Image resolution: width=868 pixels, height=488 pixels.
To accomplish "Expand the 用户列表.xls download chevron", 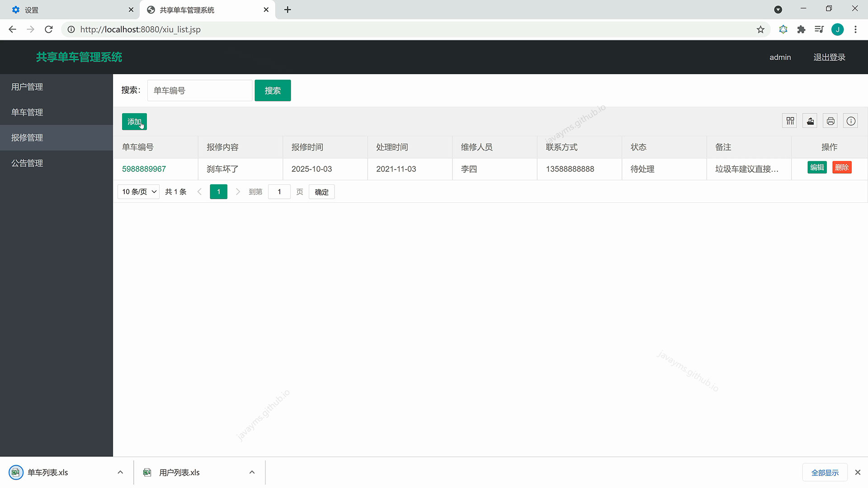I will point(252,472).
